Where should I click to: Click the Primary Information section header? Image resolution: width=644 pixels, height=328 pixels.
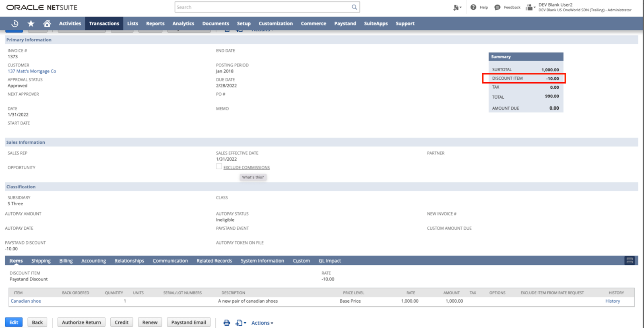click(321, 40)
